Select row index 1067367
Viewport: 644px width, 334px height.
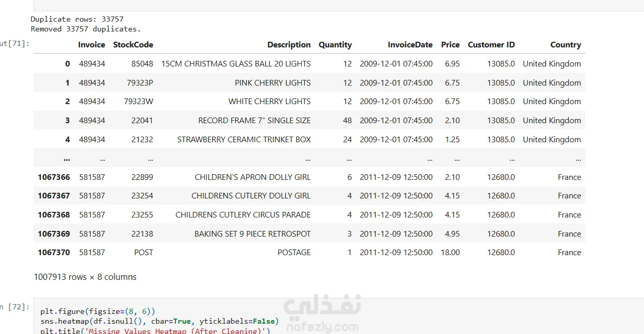tap(54, 196)
